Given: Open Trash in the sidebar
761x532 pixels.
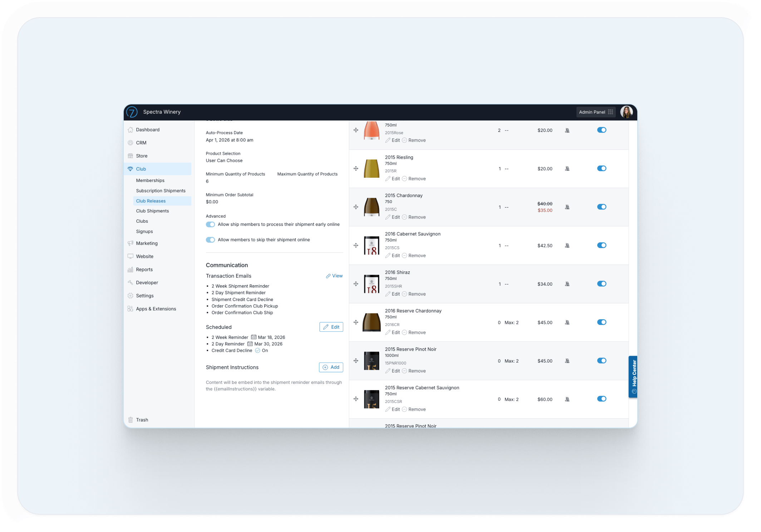Looking at the screenshot, I should point(142,420).
